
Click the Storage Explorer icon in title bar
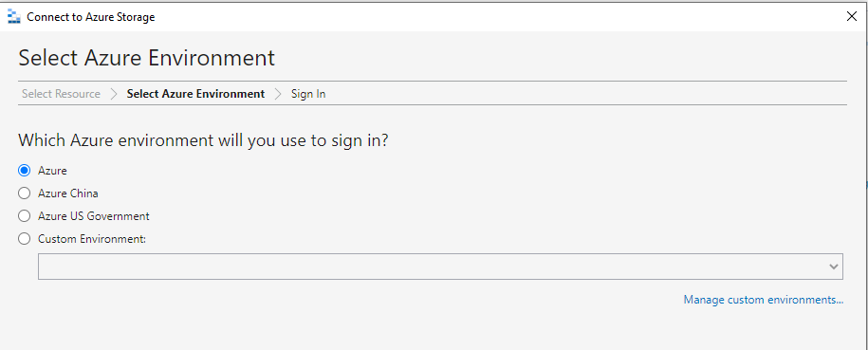[14, 17]
